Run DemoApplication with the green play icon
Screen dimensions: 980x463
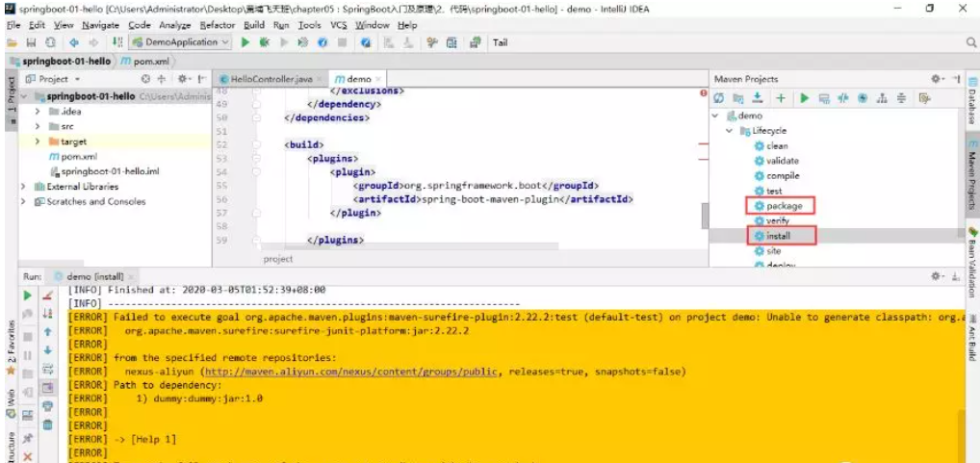[x=245, y=42]
